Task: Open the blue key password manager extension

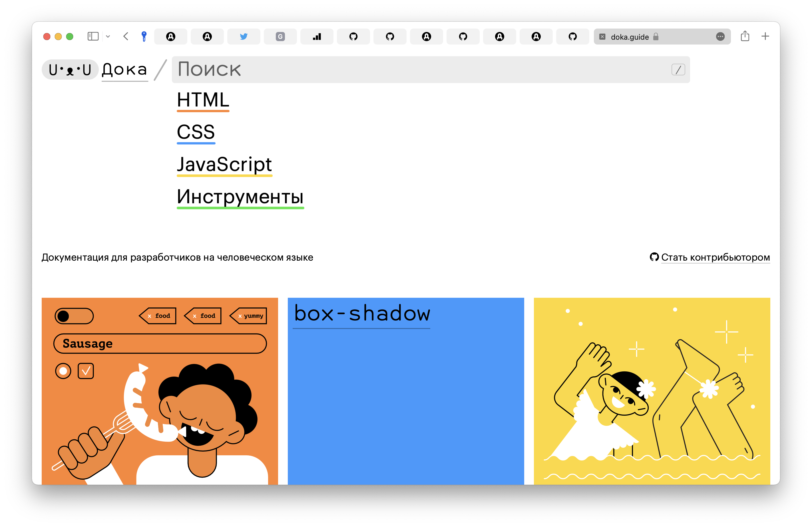Action: pos(144,37)
